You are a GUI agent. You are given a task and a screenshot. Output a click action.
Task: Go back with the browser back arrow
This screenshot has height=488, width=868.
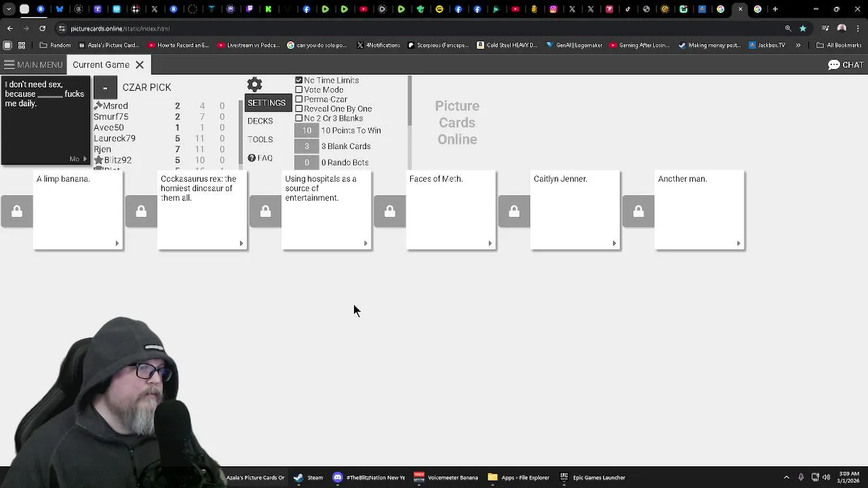click(9, 28)
